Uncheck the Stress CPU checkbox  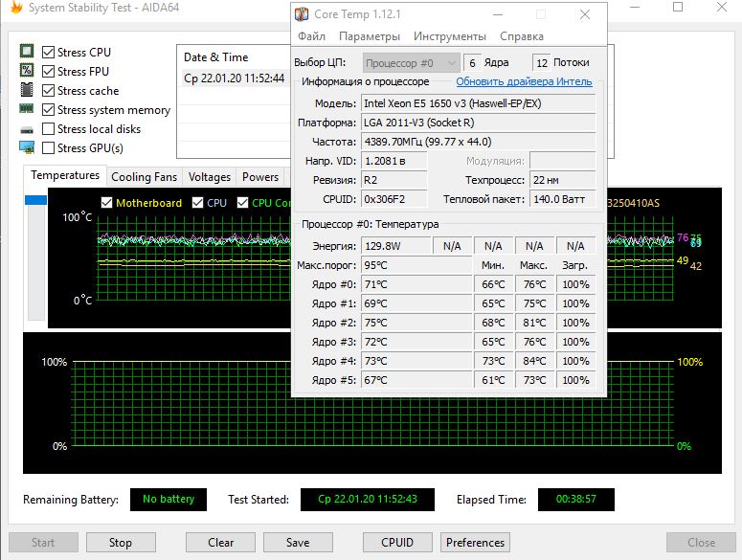48,52
